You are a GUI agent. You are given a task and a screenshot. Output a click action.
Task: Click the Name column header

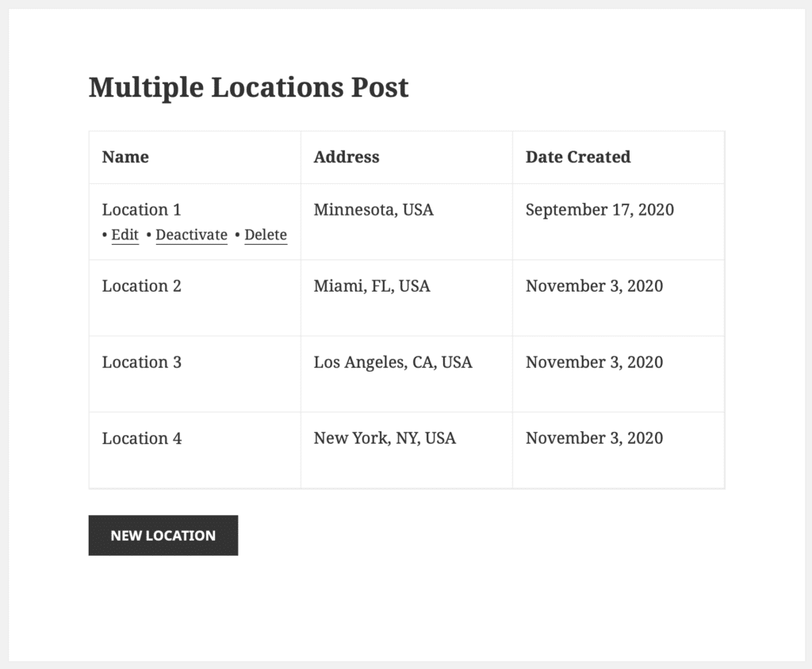125,157
